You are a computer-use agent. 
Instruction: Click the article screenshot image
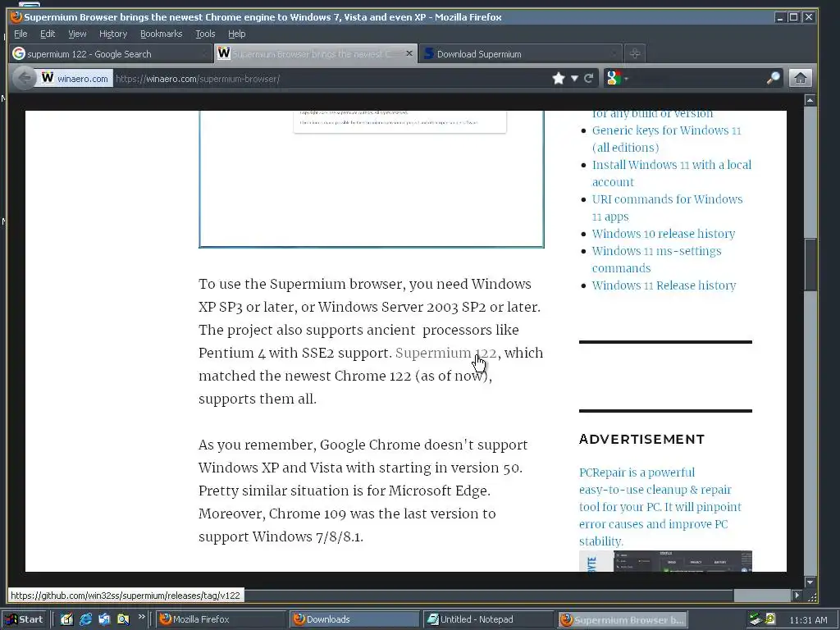[x=372, y=179]
